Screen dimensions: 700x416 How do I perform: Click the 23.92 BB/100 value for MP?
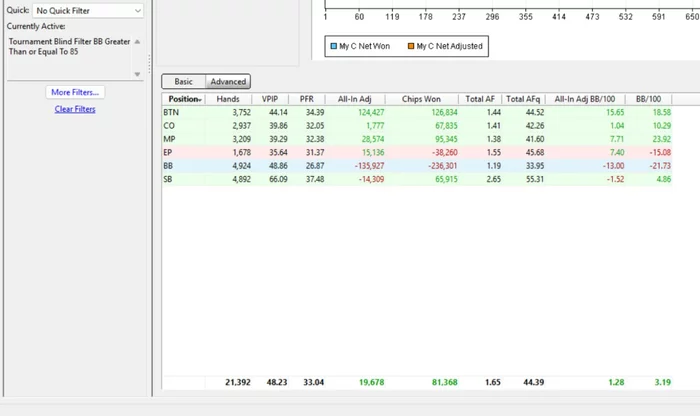pyautogui.click(x=662, y=139)
